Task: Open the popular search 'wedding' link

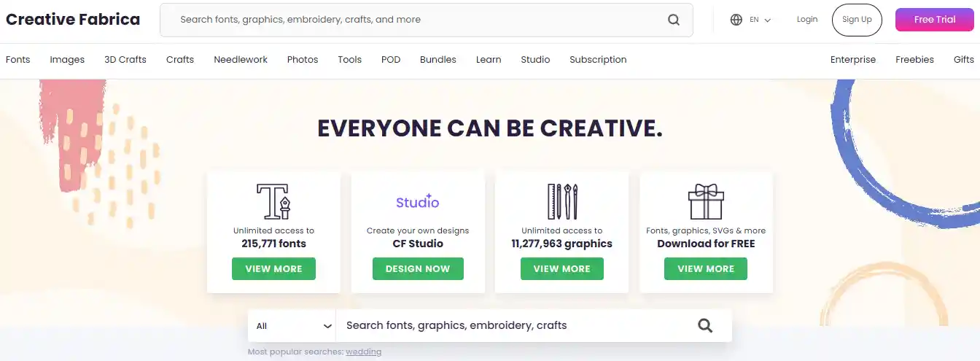Action: [364, 352]
